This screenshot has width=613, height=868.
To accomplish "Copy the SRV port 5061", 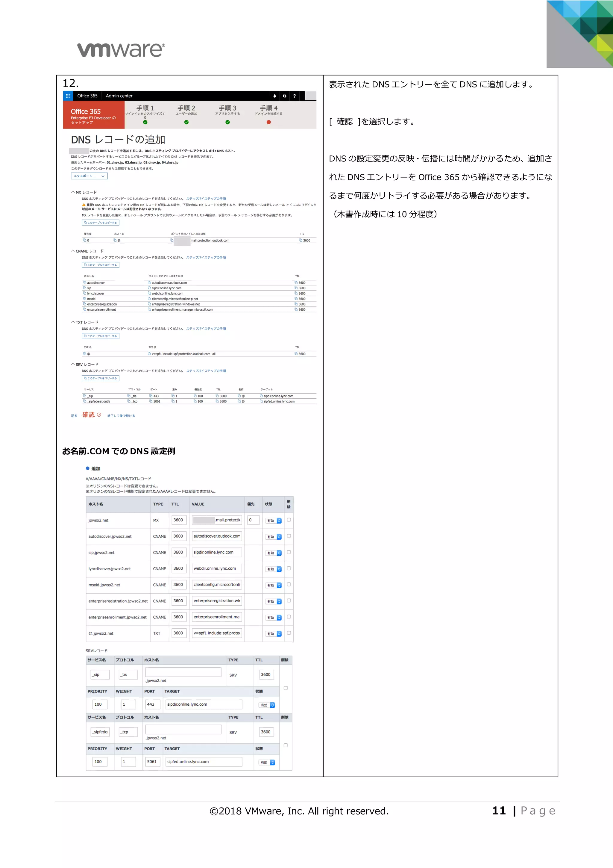I will (x=151, y=401).
